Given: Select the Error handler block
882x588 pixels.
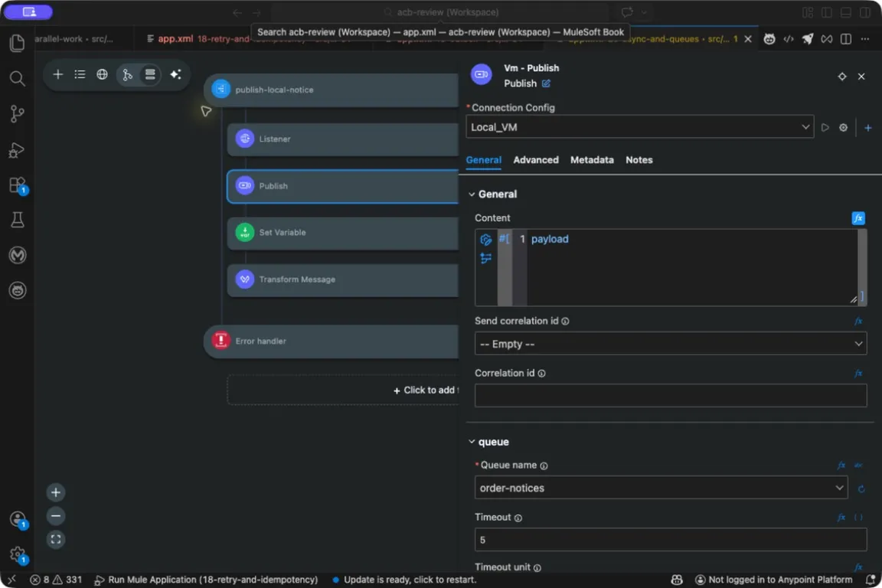Looking at the screenshot, I should (332, 341).
